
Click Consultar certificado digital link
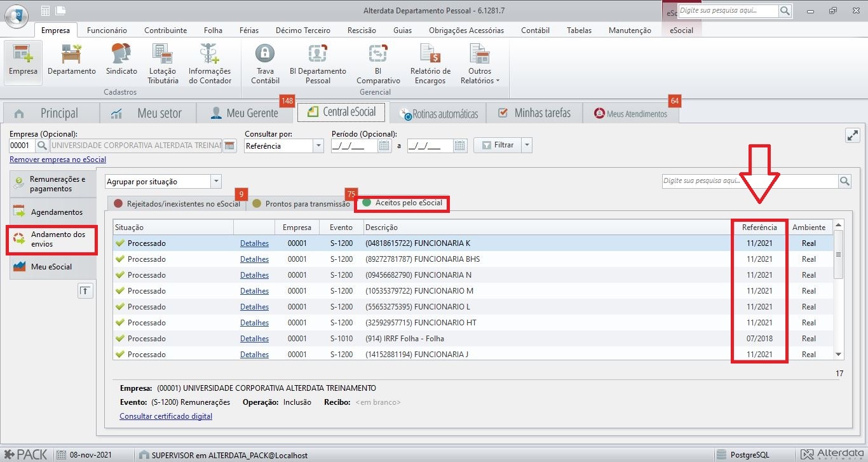tap(166, 416)
